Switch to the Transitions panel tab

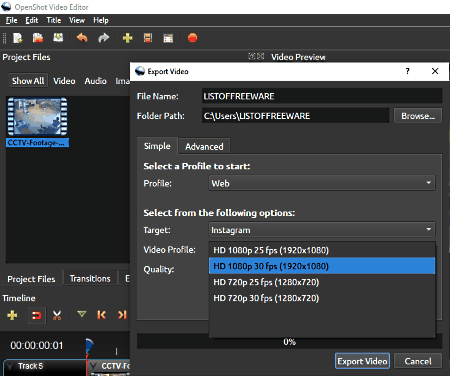click(x=90, y=278)
